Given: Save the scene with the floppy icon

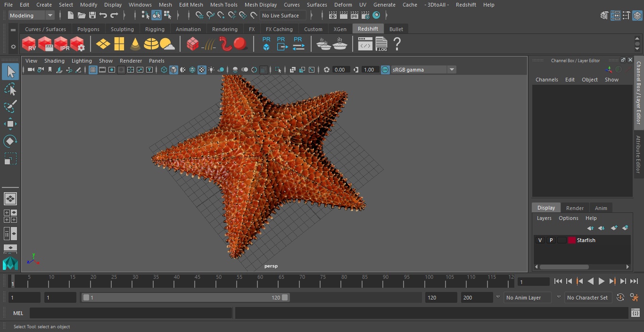Looking at the screenshot, I should pyautogui.click(x=92, y=16).
